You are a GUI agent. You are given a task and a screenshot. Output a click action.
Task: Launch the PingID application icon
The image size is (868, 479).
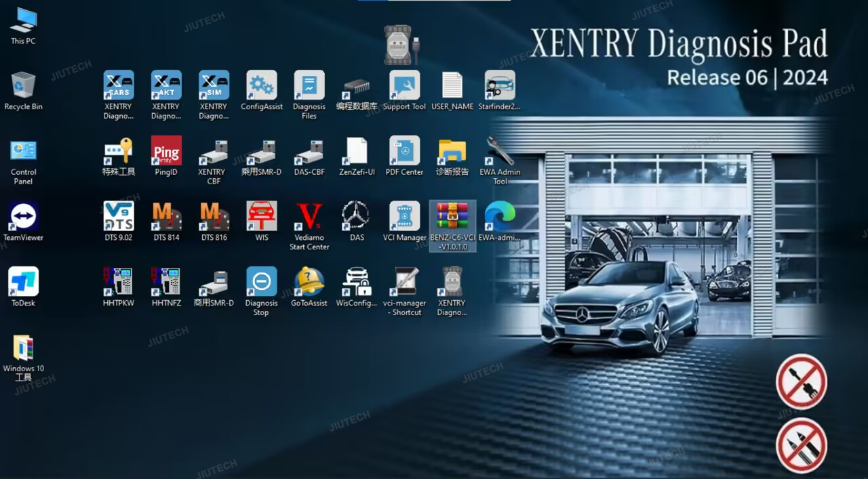[166, 151]
